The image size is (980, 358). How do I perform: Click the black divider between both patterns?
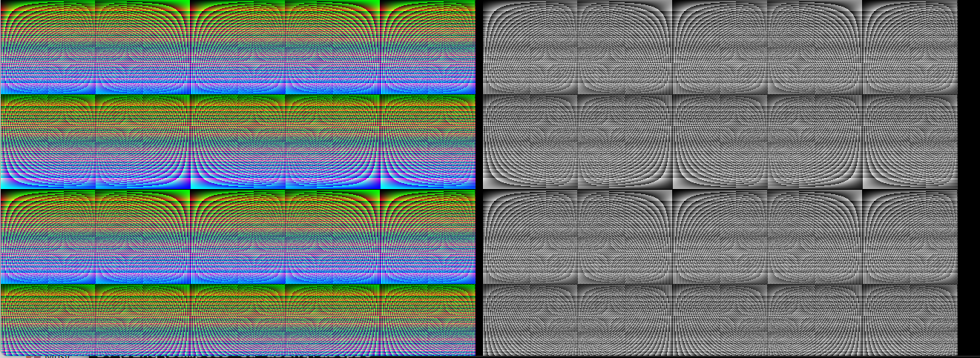click(479, 178)
